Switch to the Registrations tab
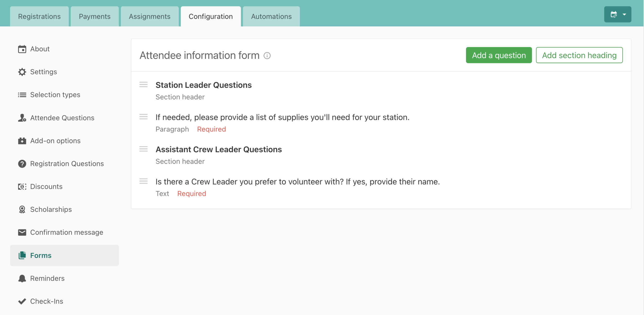Viewport: 644px width, 315px height. (39, 16)
